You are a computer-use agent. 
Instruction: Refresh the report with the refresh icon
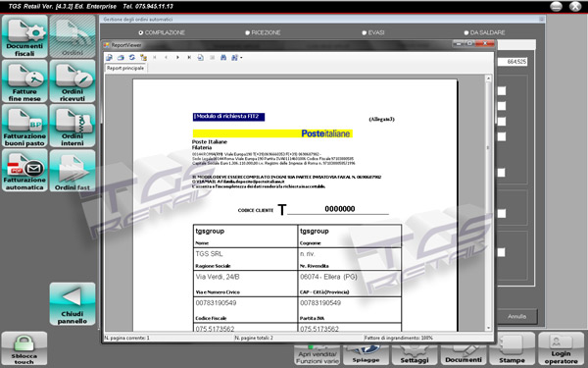[132, 58]
